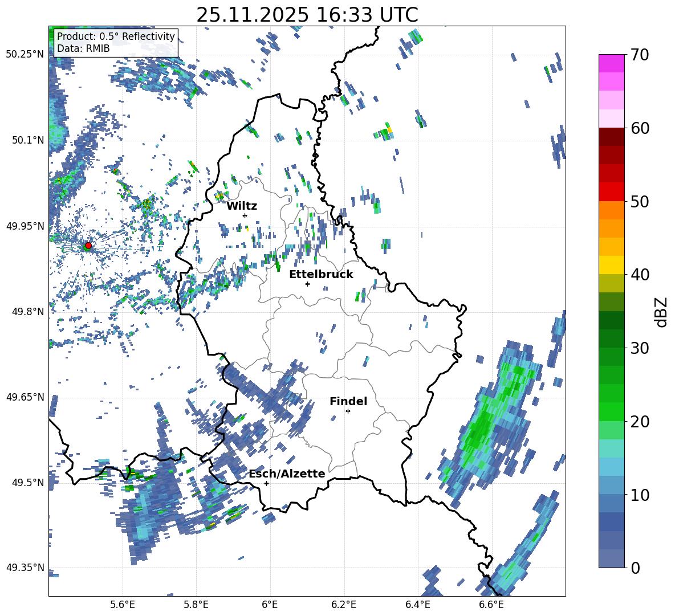Click the dark red colorbar segment below 60
The image size is (675, 616).
coord(611,137)
